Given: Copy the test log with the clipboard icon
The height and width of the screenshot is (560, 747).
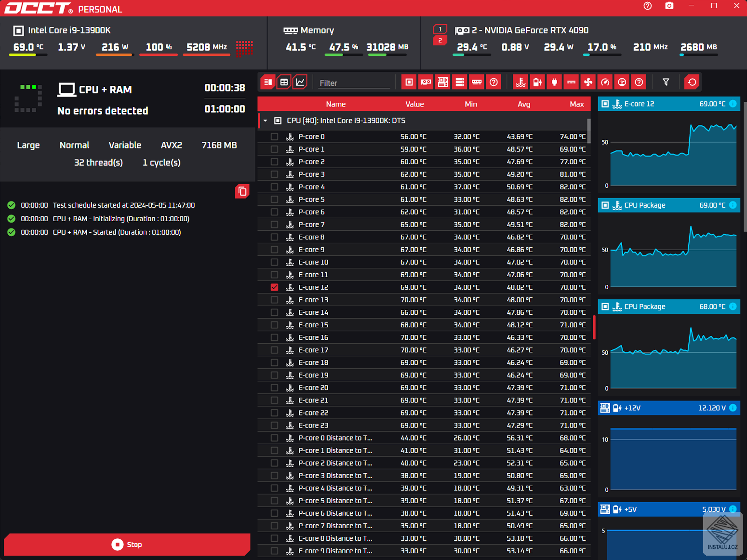Looking at the screenshot, I should tap(242, 191).
